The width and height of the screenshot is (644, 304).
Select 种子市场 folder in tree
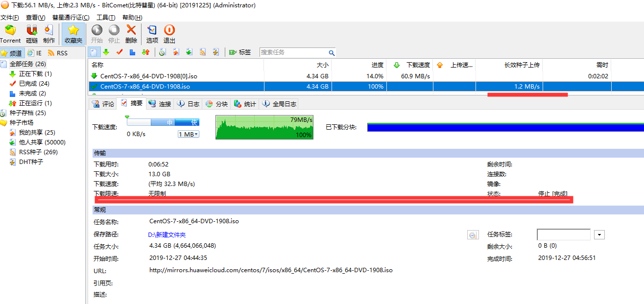(22, 123)
